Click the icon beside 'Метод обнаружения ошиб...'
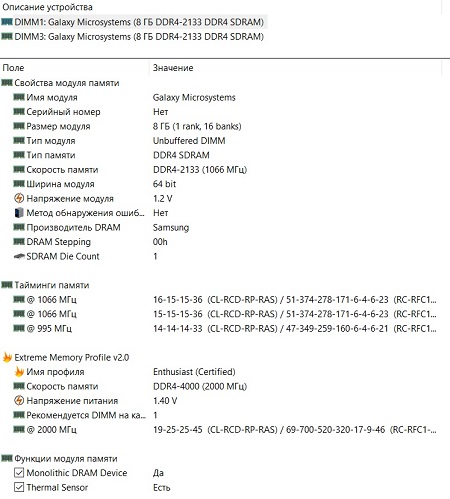 [19, 213]
